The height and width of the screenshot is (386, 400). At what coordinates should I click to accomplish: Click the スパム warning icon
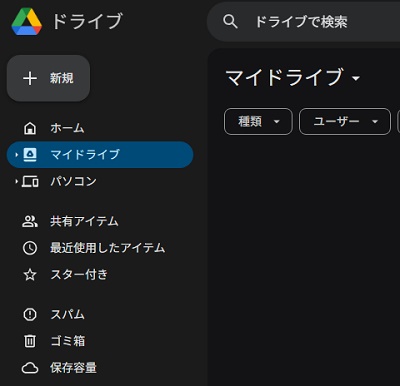[x=30, y=314]
